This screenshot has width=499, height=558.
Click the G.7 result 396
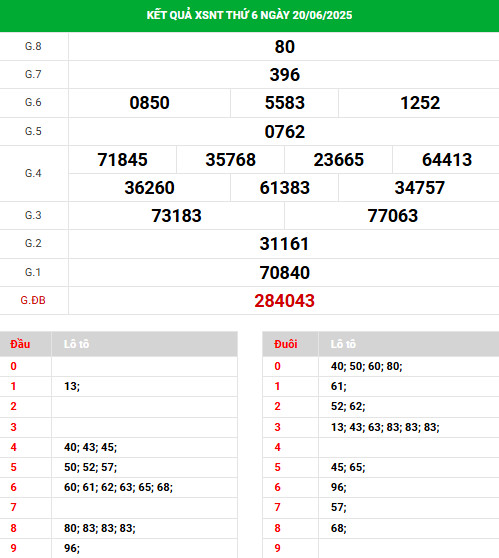coord(284,75)
